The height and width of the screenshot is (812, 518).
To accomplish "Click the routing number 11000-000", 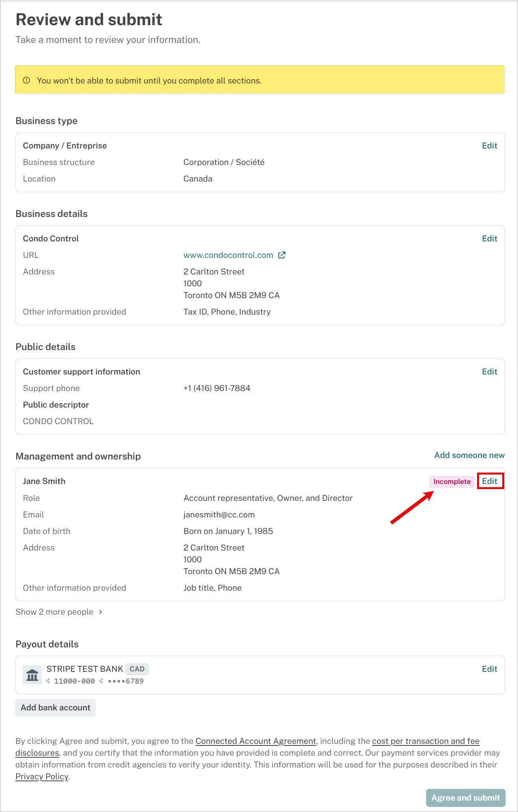I will tap(74, 681).
